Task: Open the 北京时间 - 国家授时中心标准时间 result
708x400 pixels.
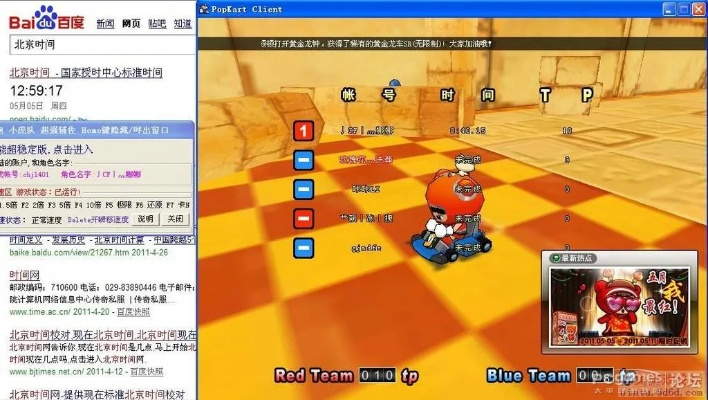Action: click(x=86, y=73)
